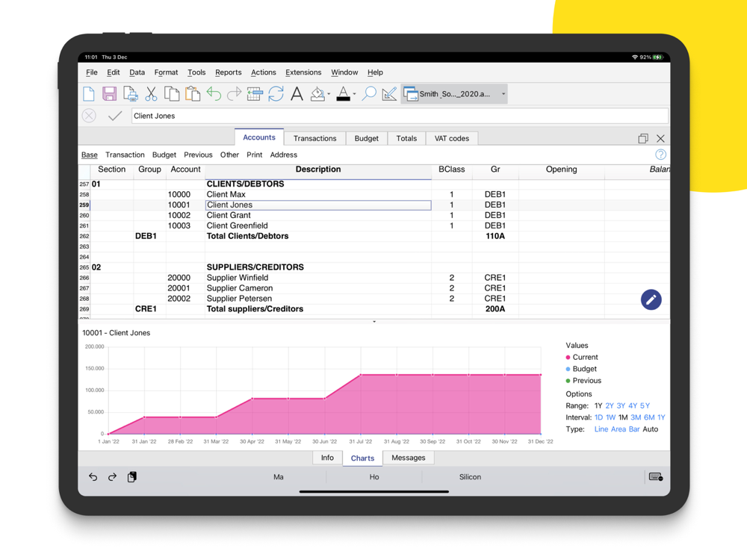Image resolution: width=747 pixels, height=560 pixels.
Task: Toggle the Previous values series in legend
Action: [583, 381]
